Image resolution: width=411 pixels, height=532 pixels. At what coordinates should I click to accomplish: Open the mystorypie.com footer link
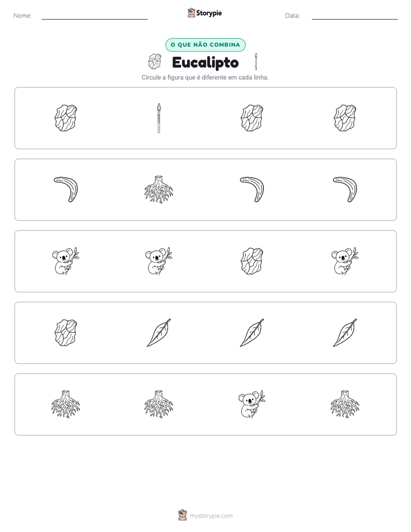pos(211,516)
